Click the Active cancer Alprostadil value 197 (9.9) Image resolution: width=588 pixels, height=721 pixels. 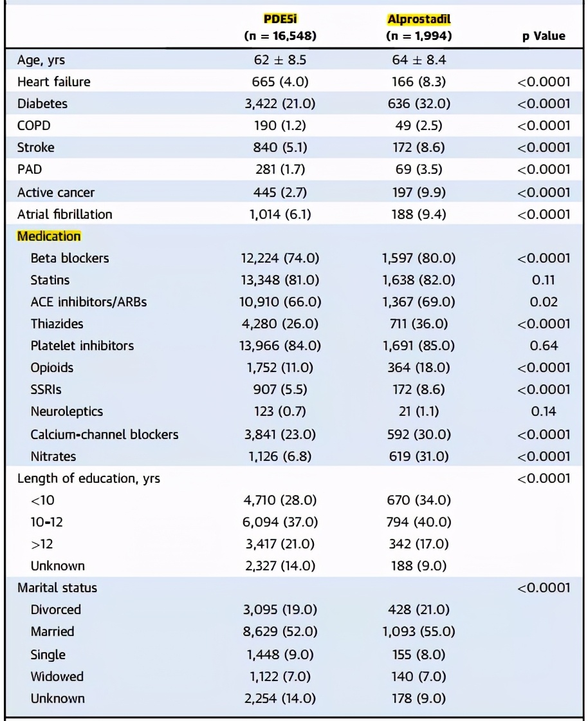click(x=419, y=192)
